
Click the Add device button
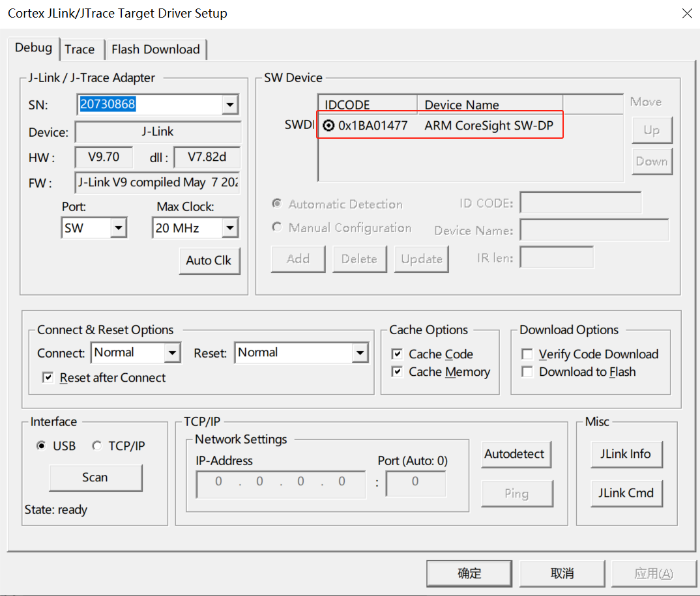(x=299, y=259)
